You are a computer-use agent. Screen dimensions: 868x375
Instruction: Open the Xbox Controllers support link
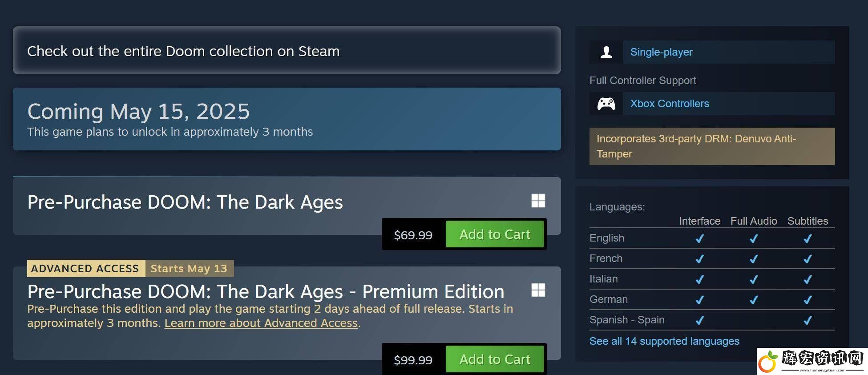click(670, 104)
